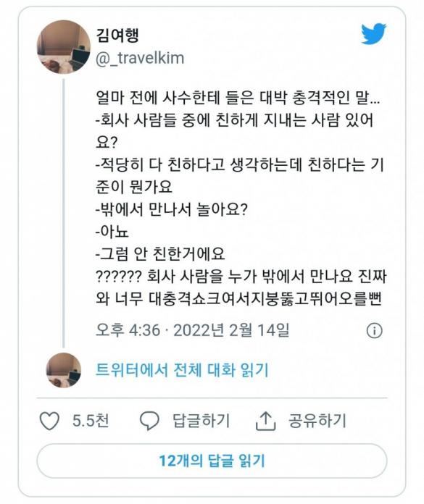Click the share upload arrow icon

tap(265, 421)
